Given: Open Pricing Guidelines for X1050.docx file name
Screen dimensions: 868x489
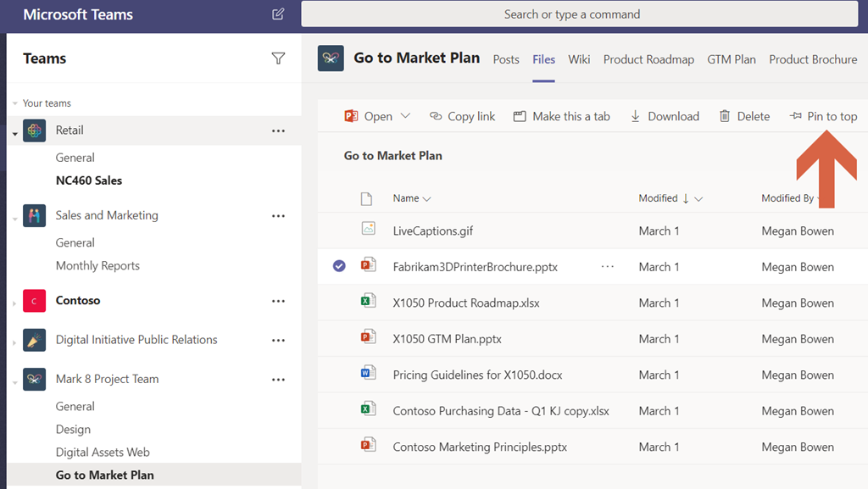Looking at the screenshot, I should [x=478, y=375].
